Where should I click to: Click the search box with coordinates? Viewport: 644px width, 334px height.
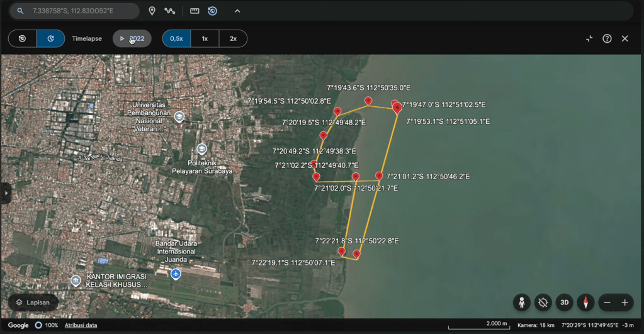tap(75, 11)
